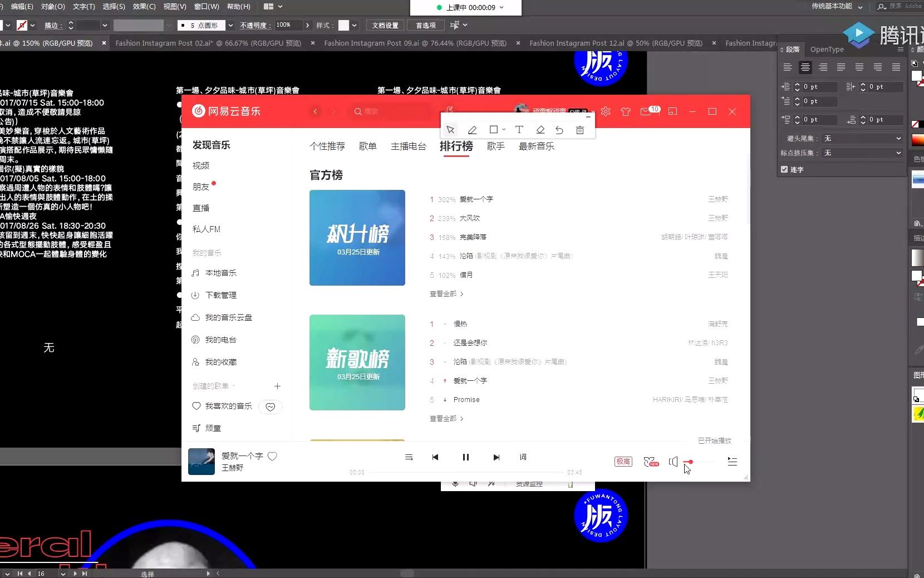Switch to OpenType panel tab
The image size is (924, 578).
coord(827,49)
